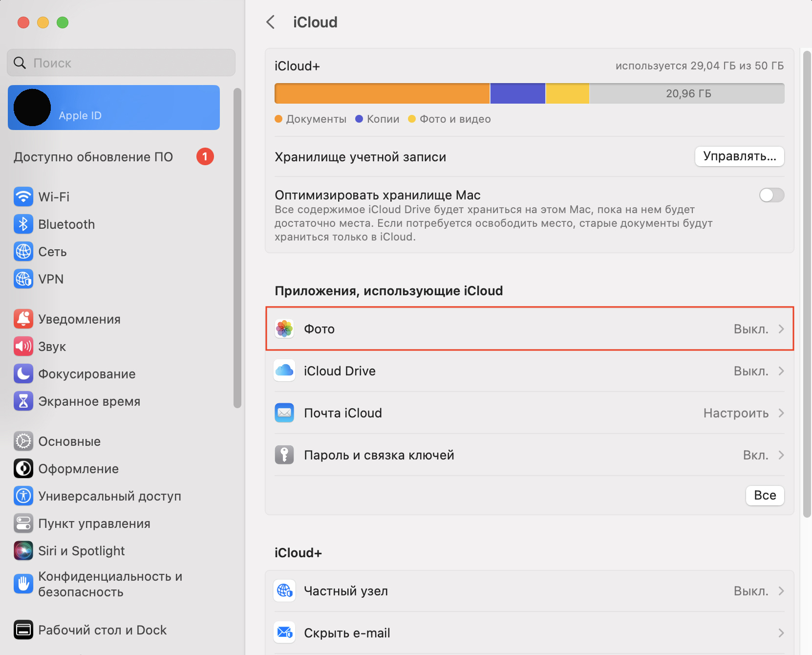Click the Фото и видео legend label
This screenshot has width=812, height=655.
(455, 119)
